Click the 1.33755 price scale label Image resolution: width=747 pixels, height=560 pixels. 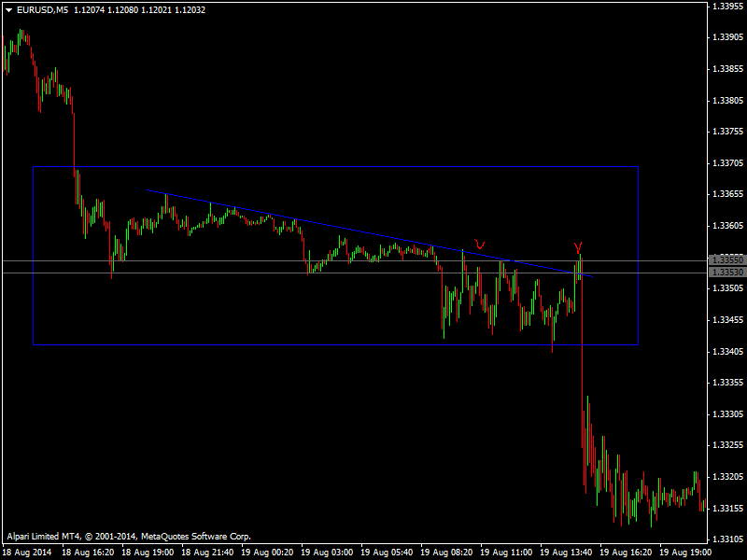click(728, 132)
